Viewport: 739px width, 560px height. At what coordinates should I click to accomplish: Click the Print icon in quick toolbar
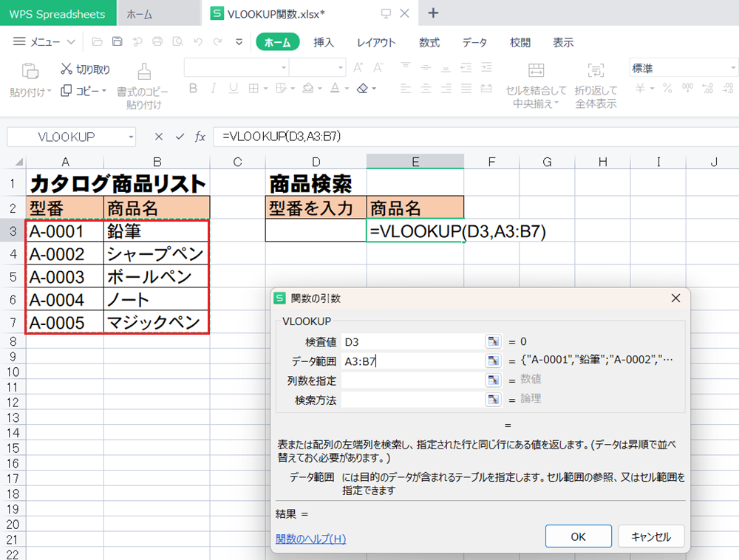[157, 42]
